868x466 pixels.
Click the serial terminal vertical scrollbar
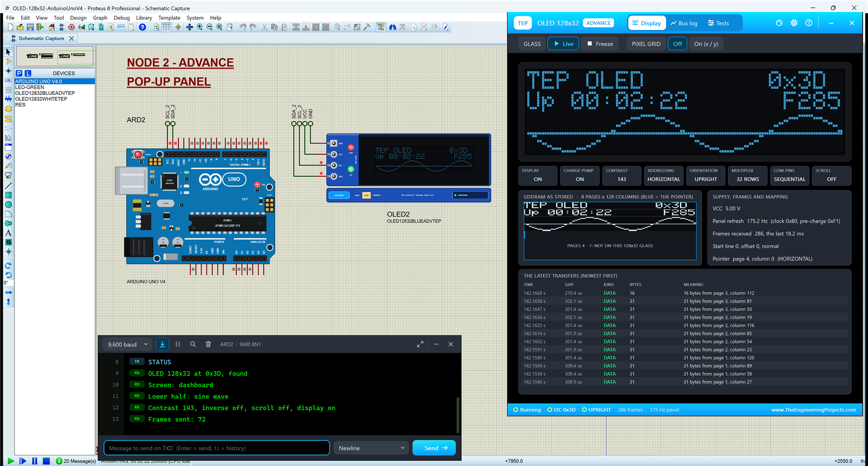click(x=458, y=415)
